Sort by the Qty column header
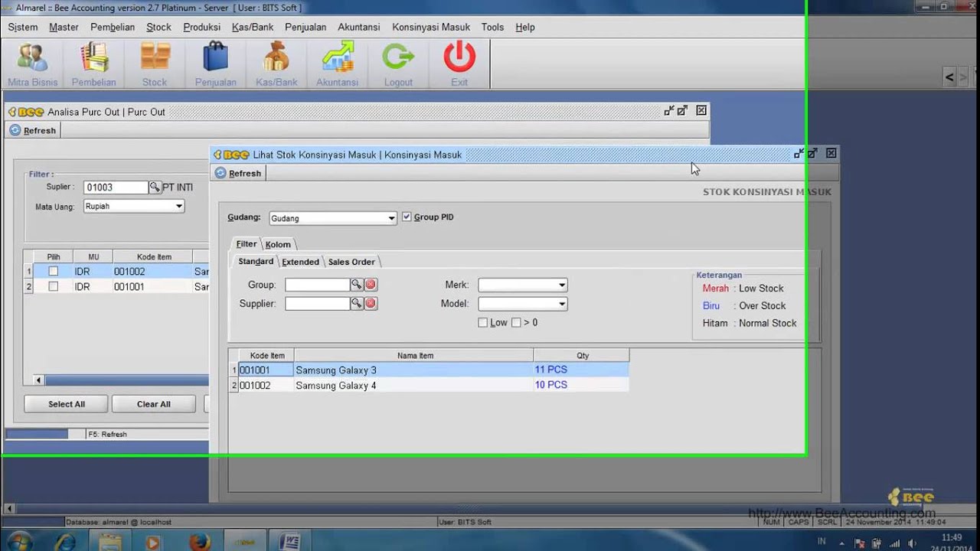The width and height of the screenshot is (980, 551). pos(582,356)
